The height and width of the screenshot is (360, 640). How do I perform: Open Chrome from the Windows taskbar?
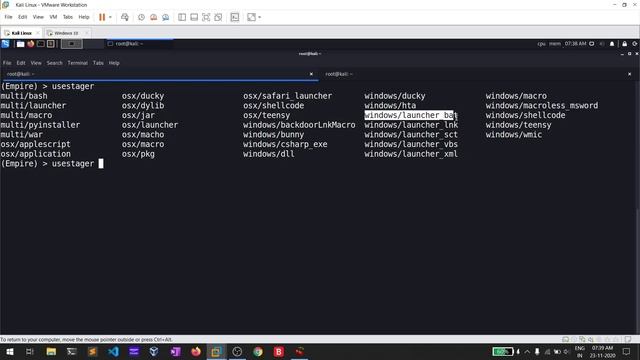258,351
